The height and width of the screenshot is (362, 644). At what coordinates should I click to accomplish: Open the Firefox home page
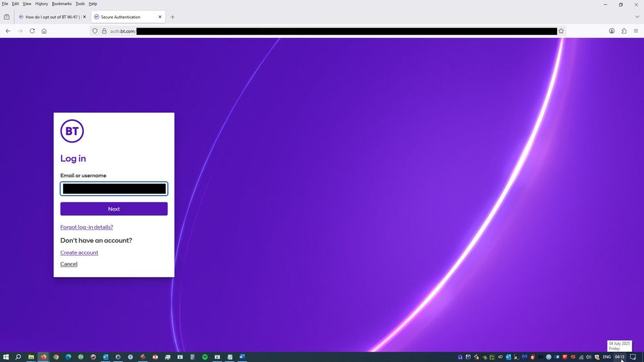(44, 31)
